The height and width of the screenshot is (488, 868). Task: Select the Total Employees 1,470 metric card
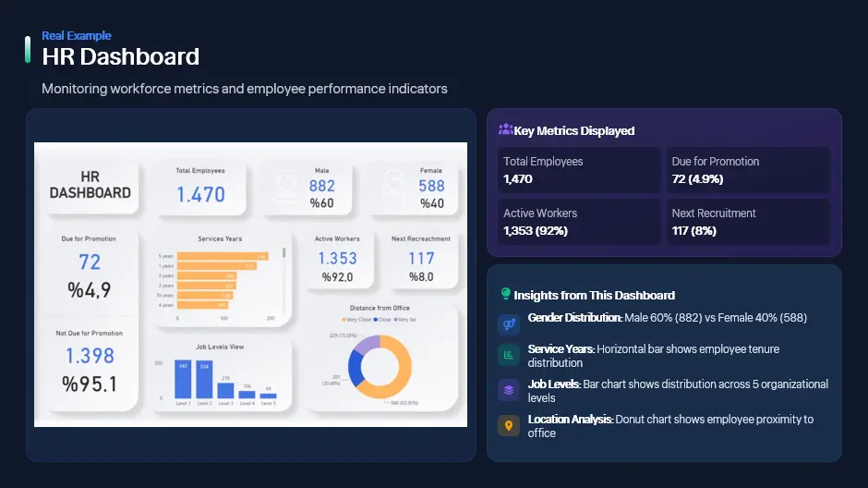pos(579,170)
